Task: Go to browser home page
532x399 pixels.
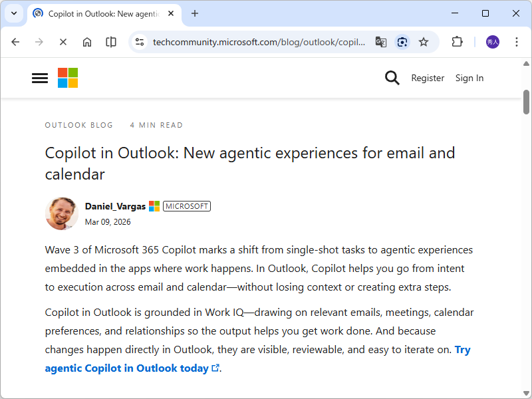Action: point(87,42)
